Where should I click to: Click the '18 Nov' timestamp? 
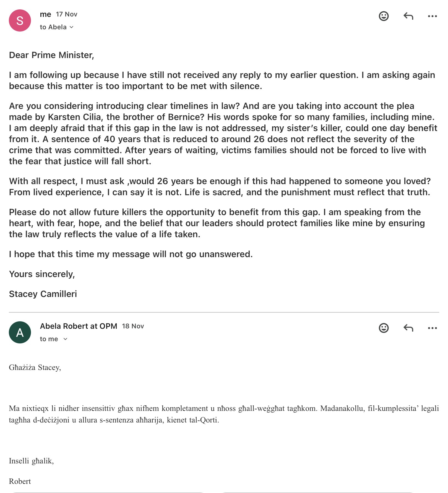(133, 326)
